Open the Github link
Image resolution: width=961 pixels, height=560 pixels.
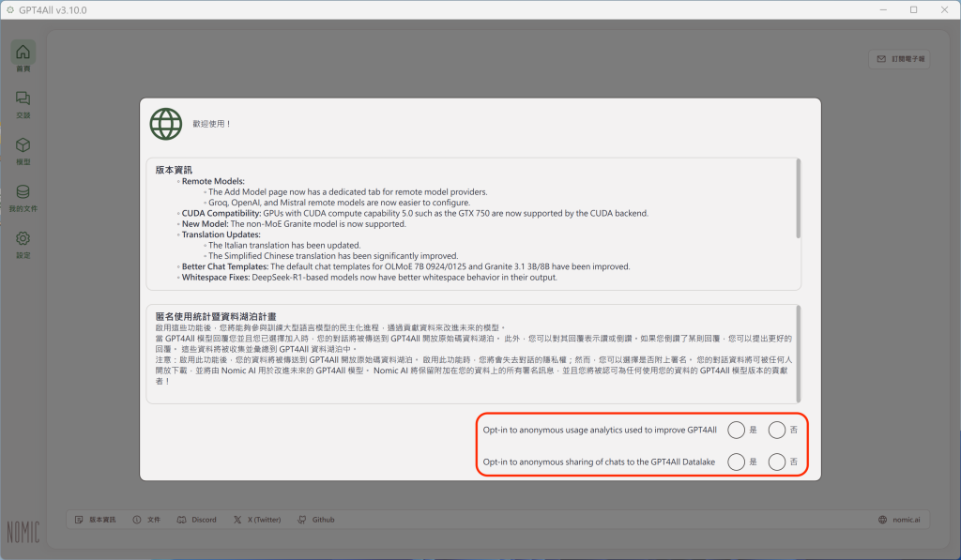pyautogui.click(x=316, y=520)
